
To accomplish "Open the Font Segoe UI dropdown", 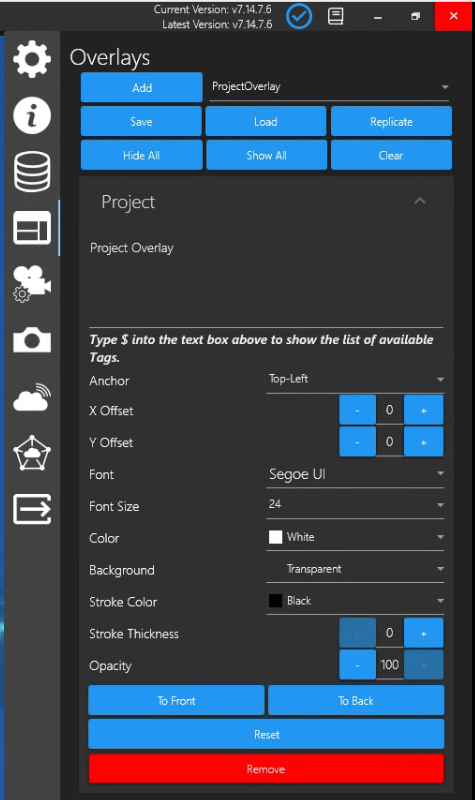I will (x=355, y=474).
